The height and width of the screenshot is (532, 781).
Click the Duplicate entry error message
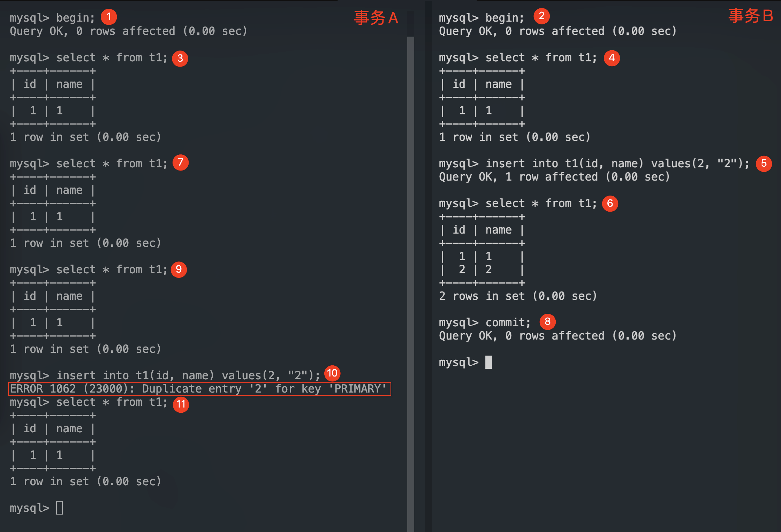click(x=199, y=389)
